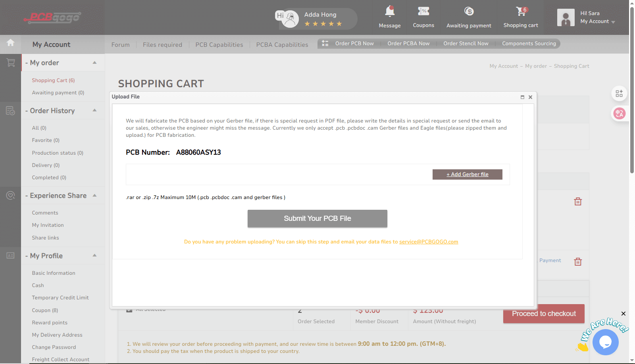Click the QR grid icon on right
This screenshot has width=635, height=364.
tap(619, 94)
